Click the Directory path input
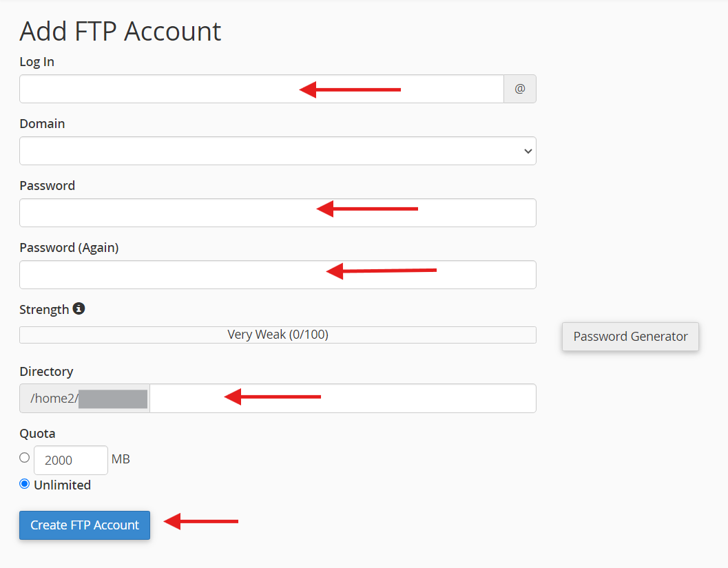This screenshot has width=728, height=568. tap(342, 398)
